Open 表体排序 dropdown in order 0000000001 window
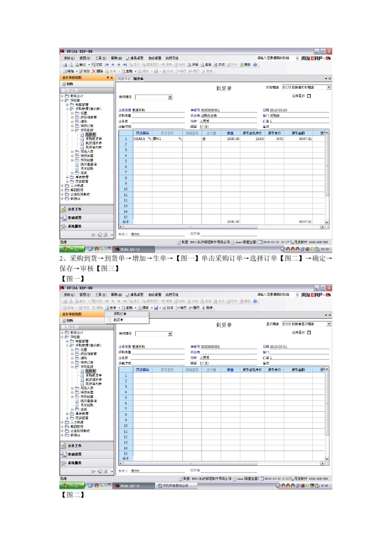 (170, 97)
